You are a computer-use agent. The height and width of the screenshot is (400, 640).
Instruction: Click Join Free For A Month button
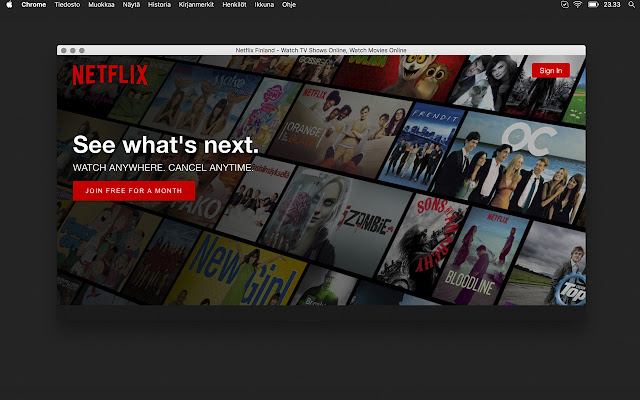(134, 191)
